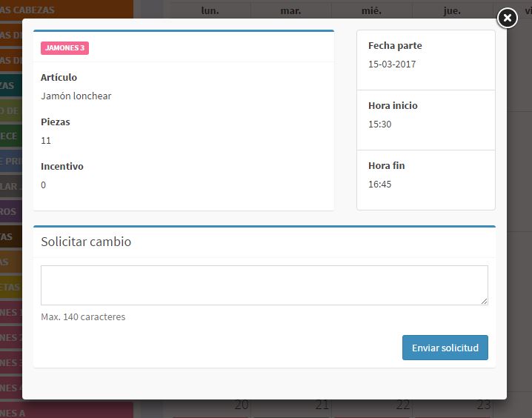Choose day 23 in the calendar
Viewport: 532px width, 418px height.
coord(483,405)
